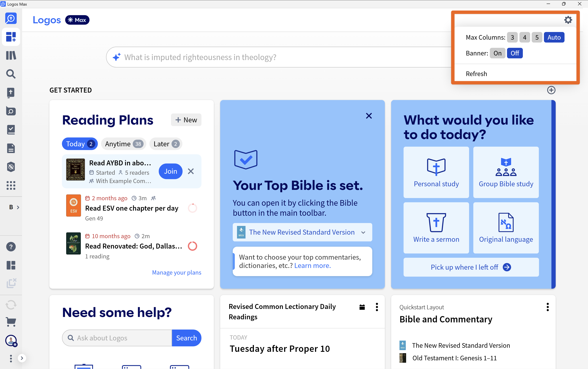The image size is (588, 369).
Task: Set Max Columns to 5
Action: (x=537, y=37)
